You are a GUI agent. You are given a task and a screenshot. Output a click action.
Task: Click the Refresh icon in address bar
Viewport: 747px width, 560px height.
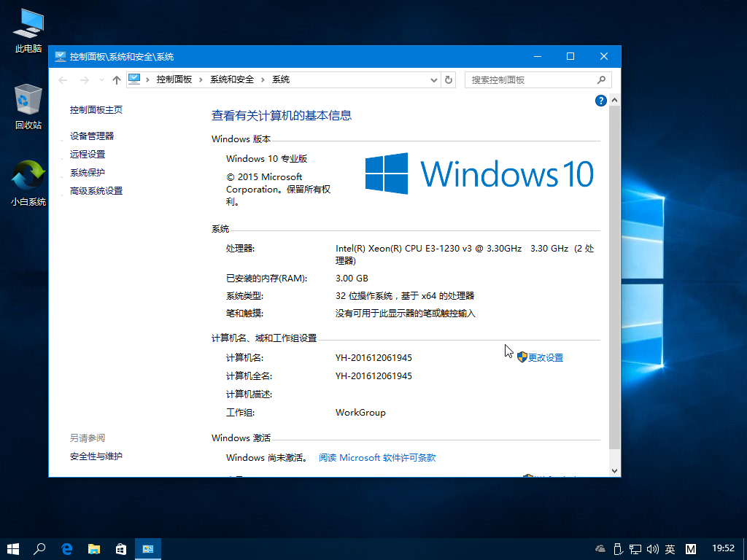(448, 79)
